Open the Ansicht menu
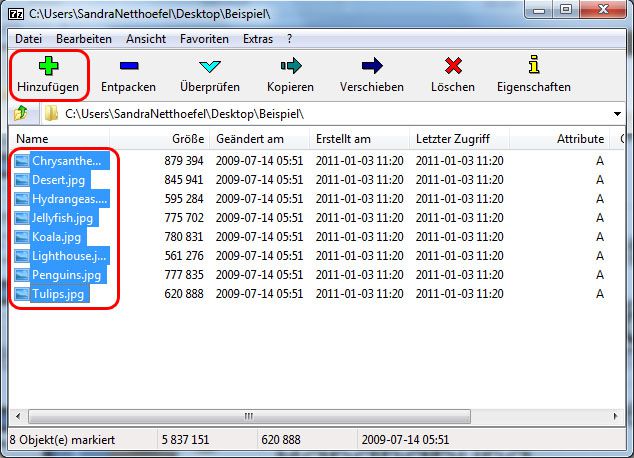 (146, 39)
